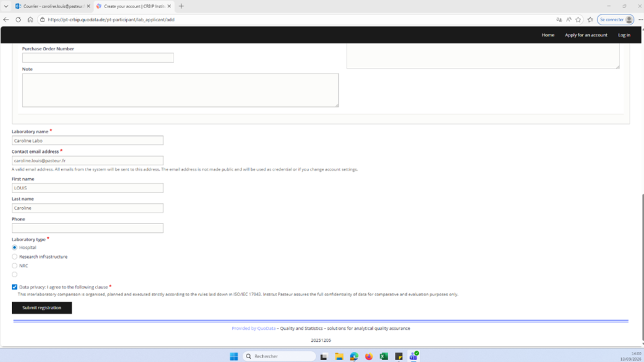Click the Se connecter profile button

point(615,20)
